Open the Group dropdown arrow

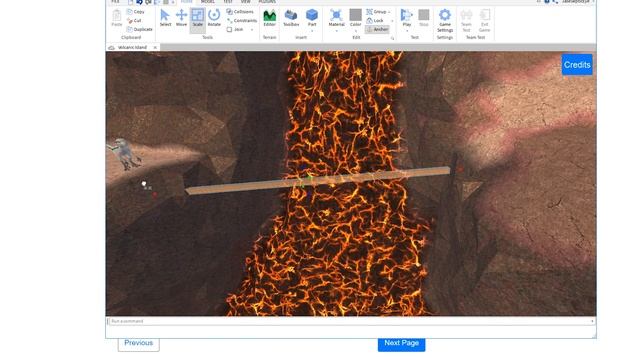[x=389, y=12]
